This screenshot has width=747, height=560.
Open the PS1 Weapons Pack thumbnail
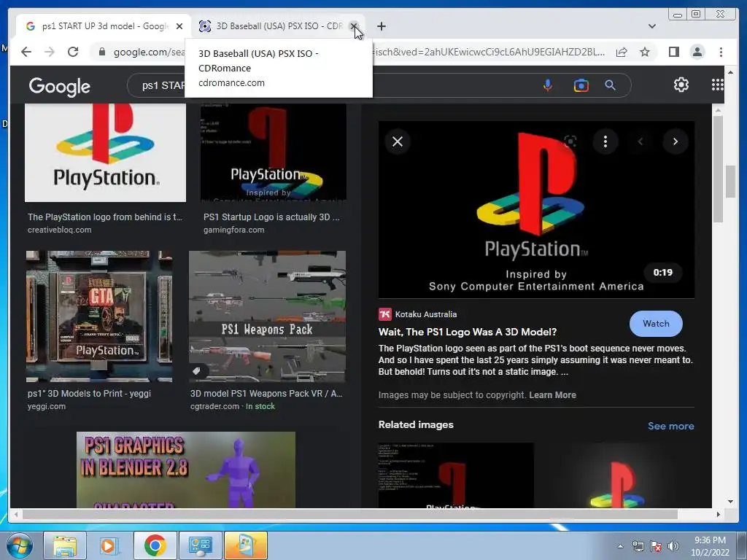coord(267,316)
